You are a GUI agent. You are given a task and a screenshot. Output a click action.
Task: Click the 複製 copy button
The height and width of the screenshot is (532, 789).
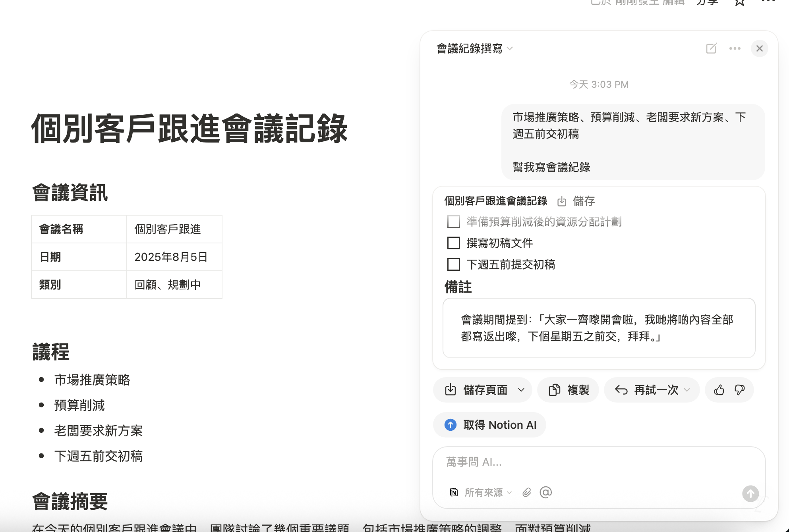pyautogui.click(x=568, y=390)
